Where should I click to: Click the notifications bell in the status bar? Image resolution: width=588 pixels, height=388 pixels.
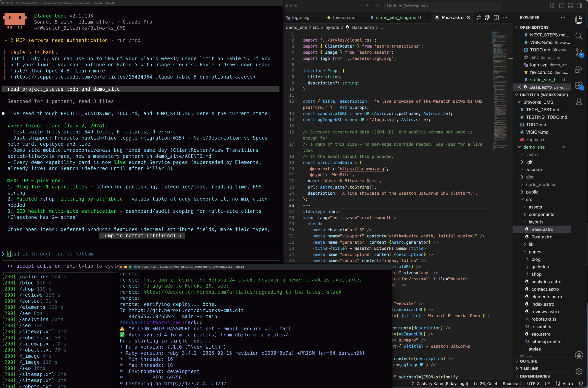581,384
